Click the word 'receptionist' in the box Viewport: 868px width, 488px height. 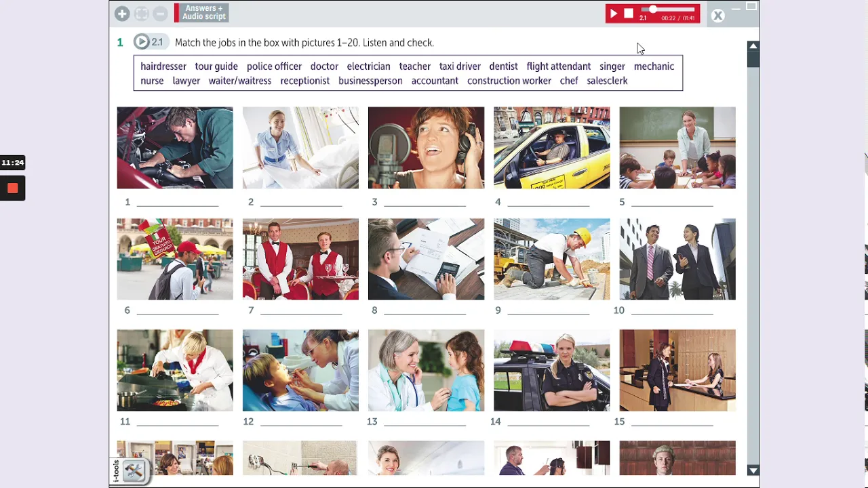click(x=305, y=81)
